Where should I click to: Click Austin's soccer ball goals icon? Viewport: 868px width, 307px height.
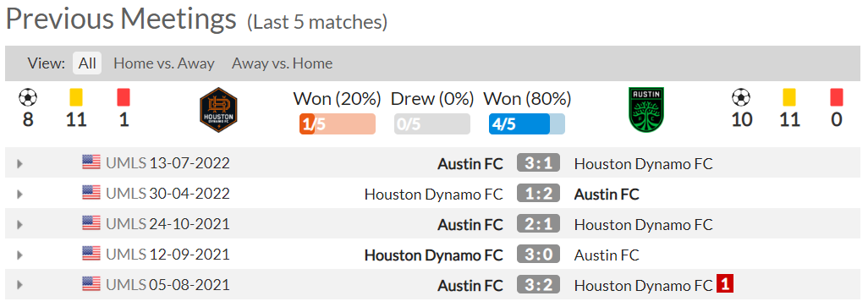tap(741, 98)
